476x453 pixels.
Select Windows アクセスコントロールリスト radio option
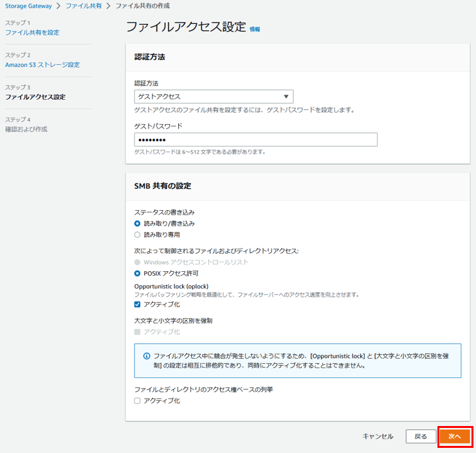tap(137, 262)
